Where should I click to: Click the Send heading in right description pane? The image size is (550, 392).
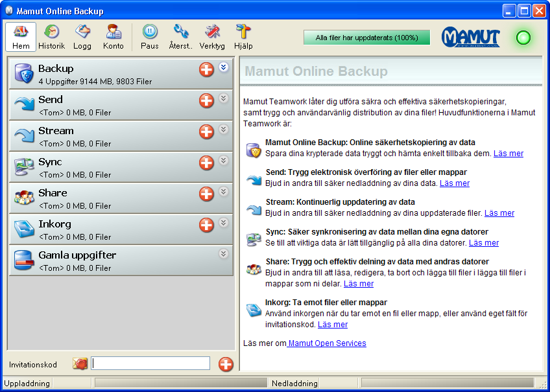click(366, 172)
